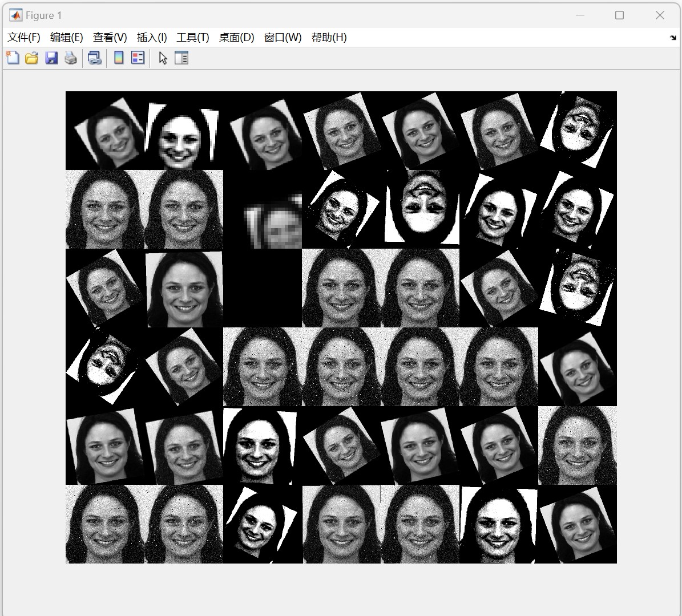Maximize the Figure 1 window

point(619,15)
